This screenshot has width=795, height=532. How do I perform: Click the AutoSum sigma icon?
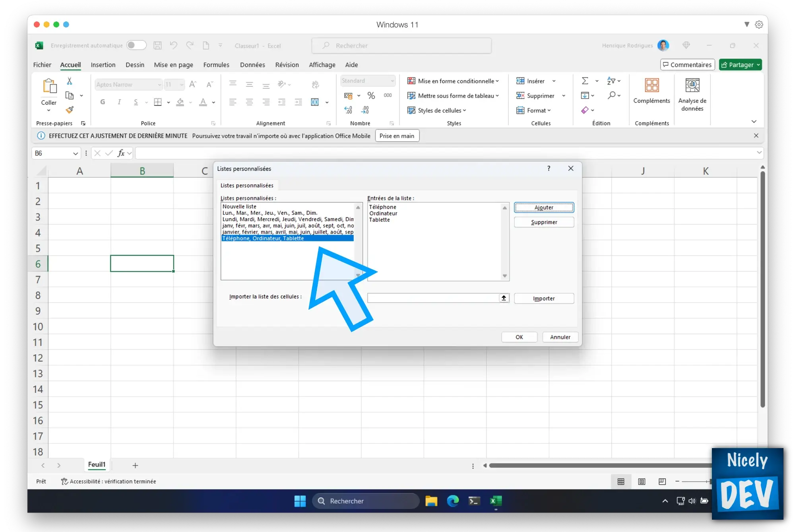[x=585, y=81]
